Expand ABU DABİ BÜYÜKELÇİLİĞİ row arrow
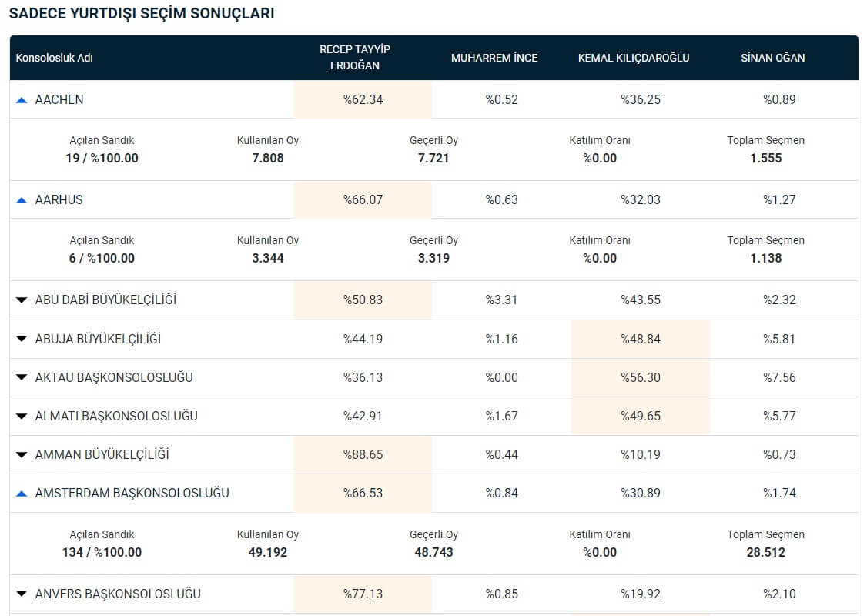The width and height of the screenshot is (867, 616). pos(22,300)
